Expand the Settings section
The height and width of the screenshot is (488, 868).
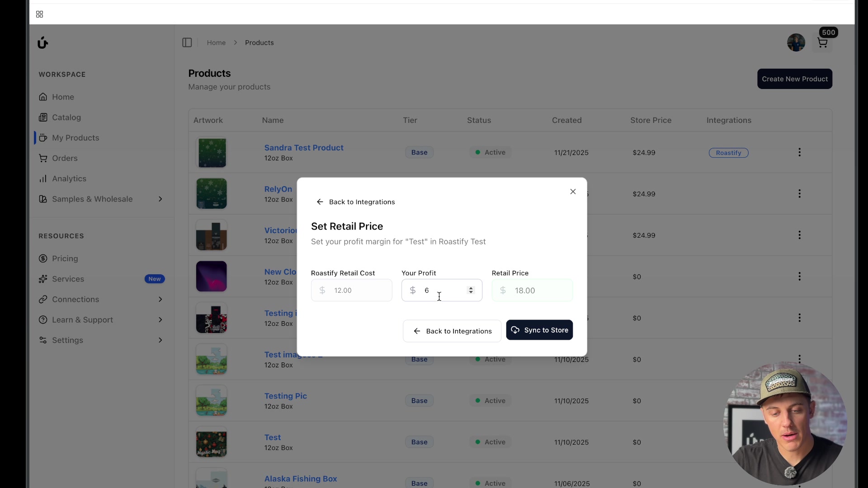coord(160,340)
